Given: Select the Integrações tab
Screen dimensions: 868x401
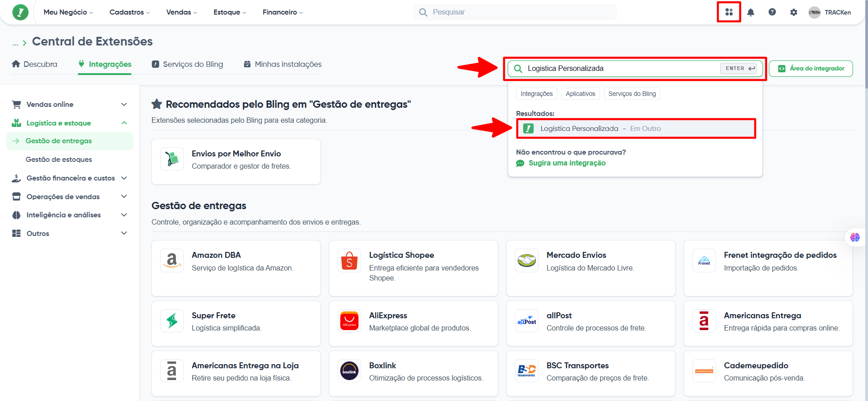Looking at the screenshot, I should pos(105,64).
